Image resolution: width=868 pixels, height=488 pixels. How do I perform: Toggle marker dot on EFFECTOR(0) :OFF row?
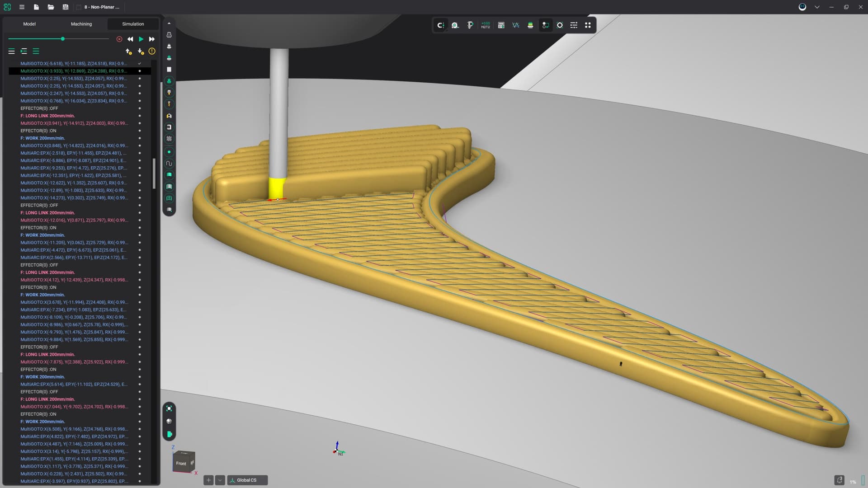(140, 108)
